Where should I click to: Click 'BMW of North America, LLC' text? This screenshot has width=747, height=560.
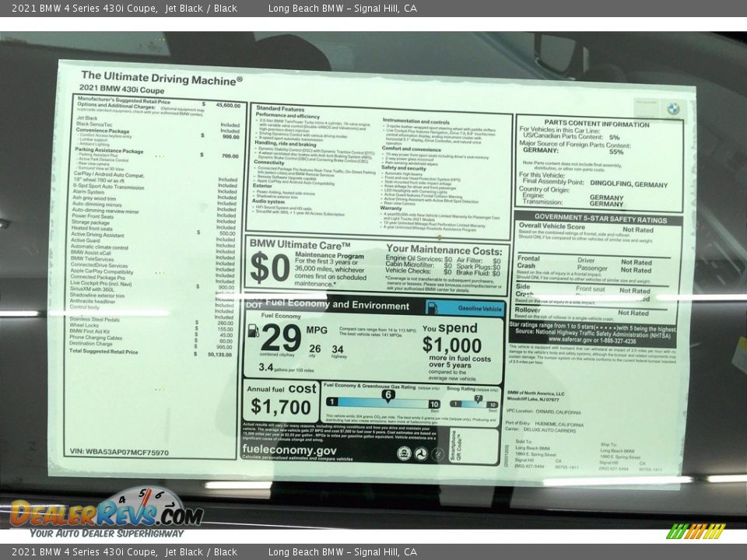point(535,394)
